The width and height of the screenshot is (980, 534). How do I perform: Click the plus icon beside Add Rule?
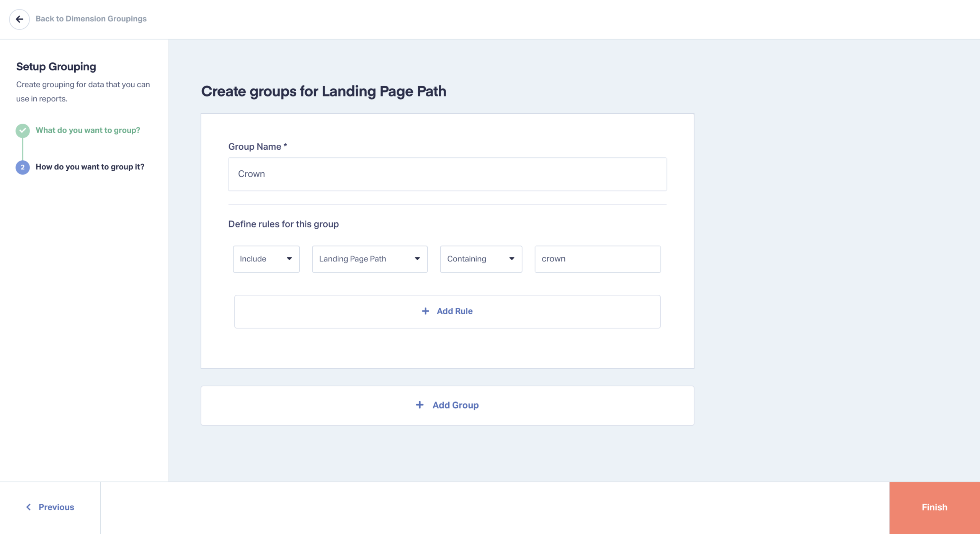[x=425, y=311]
